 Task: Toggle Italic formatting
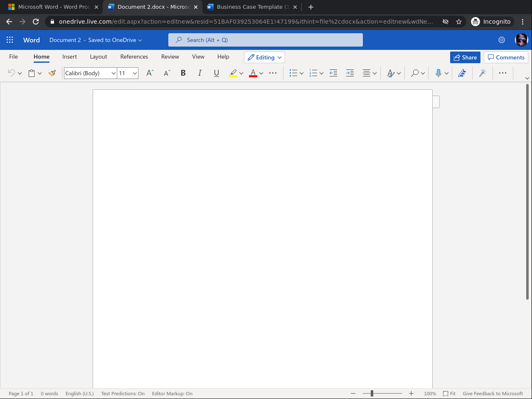click(199, 73)
